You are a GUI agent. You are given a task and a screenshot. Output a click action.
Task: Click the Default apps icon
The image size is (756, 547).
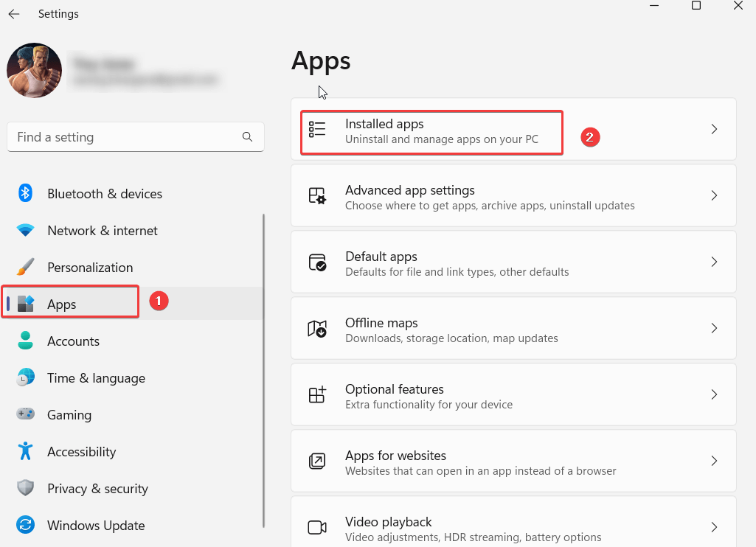(x=316, y=262)
